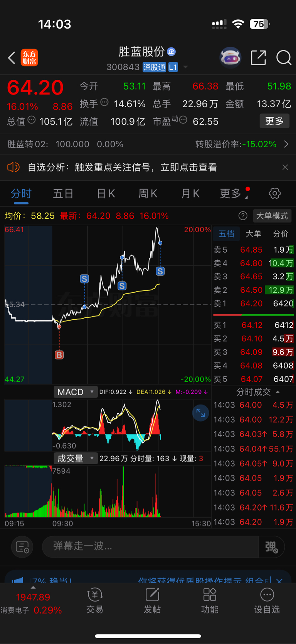Open the robot AI assistant avatar
Viewport: 296px width, 644px height.
point(230,58)
